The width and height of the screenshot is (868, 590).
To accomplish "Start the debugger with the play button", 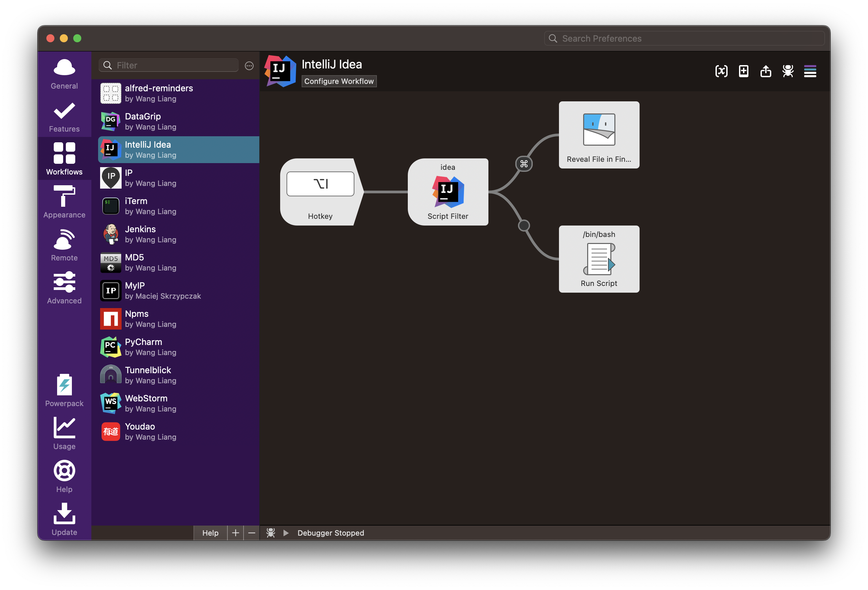I will pos(286,533).
